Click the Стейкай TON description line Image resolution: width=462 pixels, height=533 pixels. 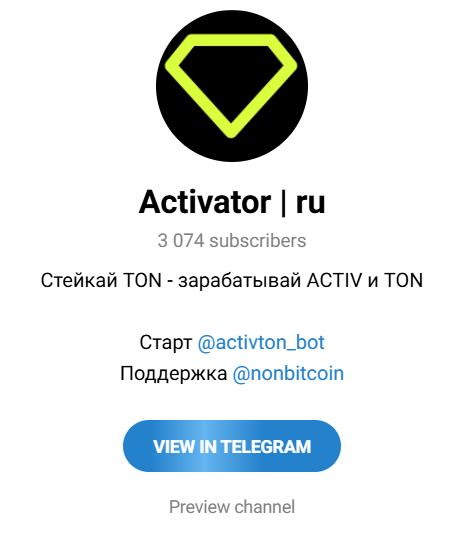[232, 280]
